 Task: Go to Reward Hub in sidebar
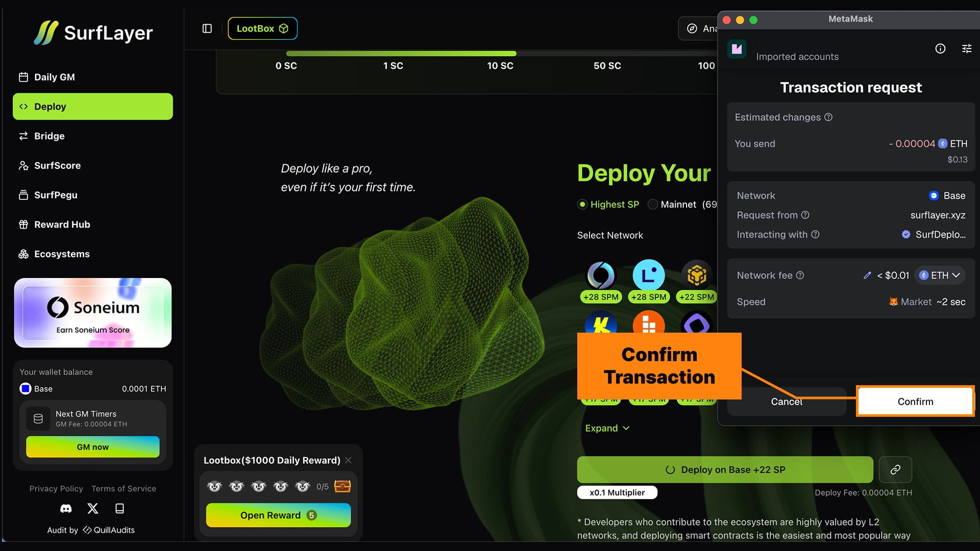coord(62,224)
